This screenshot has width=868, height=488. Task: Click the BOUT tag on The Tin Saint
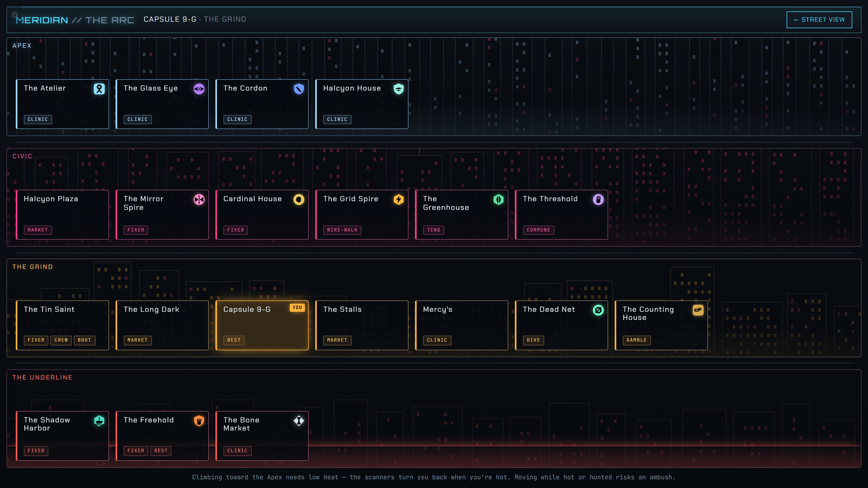tap(85, 340)
